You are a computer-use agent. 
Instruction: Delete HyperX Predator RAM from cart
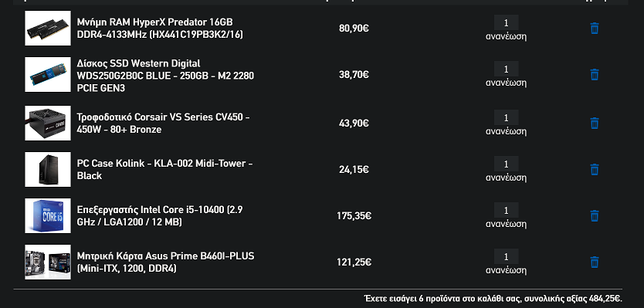pyautogui.click(x=595, y=29)
